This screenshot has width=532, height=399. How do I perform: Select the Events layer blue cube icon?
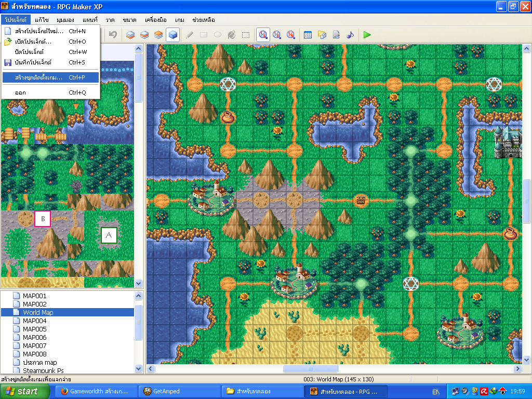tap(172, 35)
